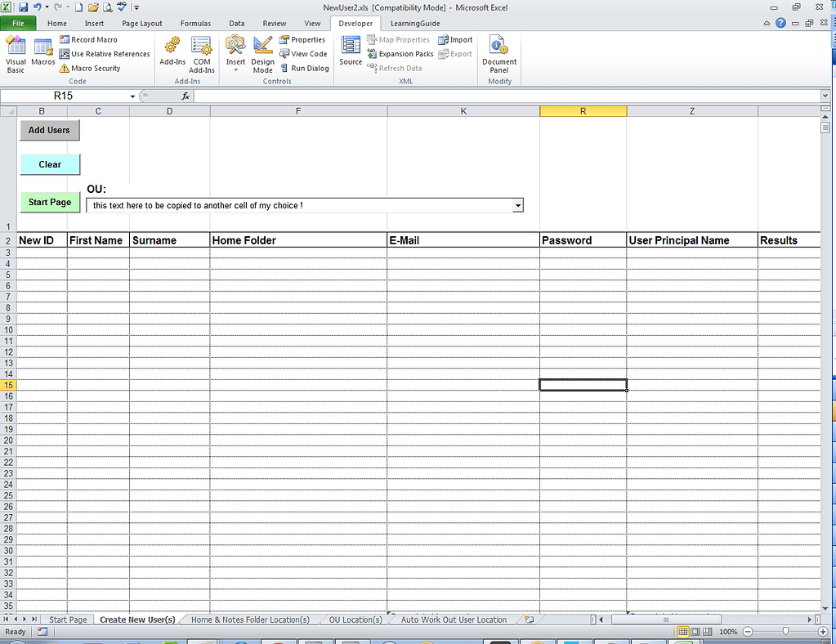This screenshot has width=836, height=644.
Task: Open the Document Panel settings
Action: (498, 52)
